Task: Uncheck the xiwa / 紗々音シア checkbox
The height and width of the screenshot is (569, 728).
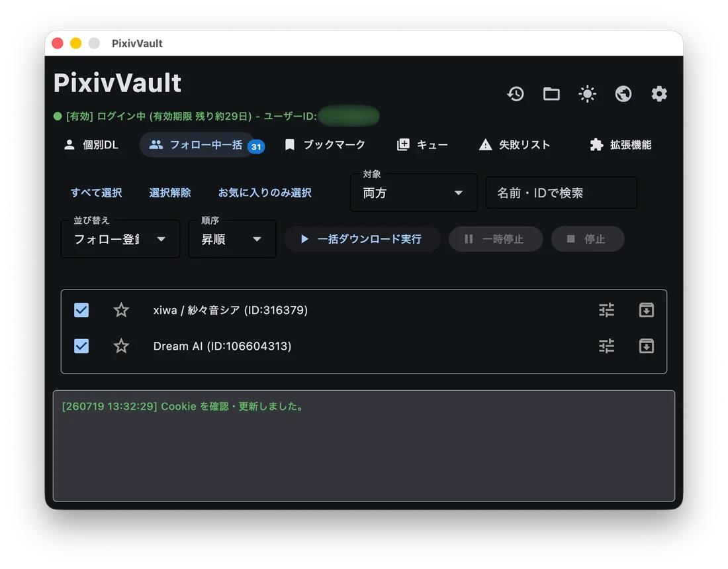Action: point(81,310)
